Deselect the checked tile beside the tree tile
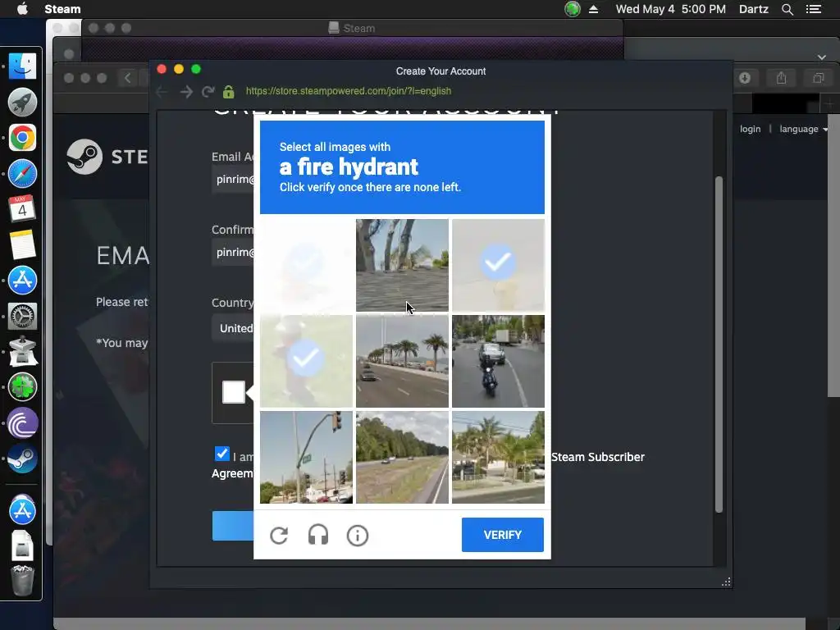The image size is (840, 630). click(498, 265)
